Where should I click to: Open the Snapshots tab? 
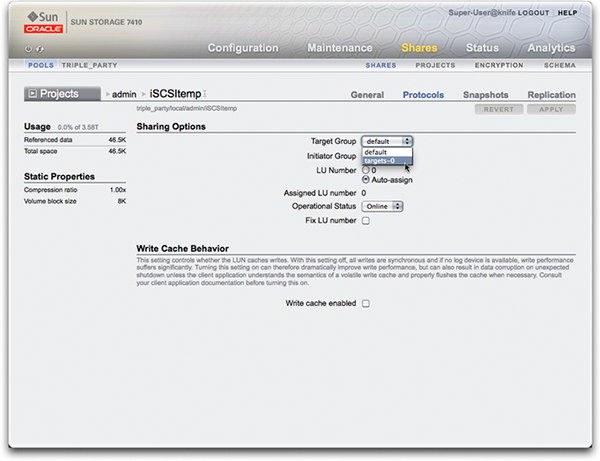(486, 95)
